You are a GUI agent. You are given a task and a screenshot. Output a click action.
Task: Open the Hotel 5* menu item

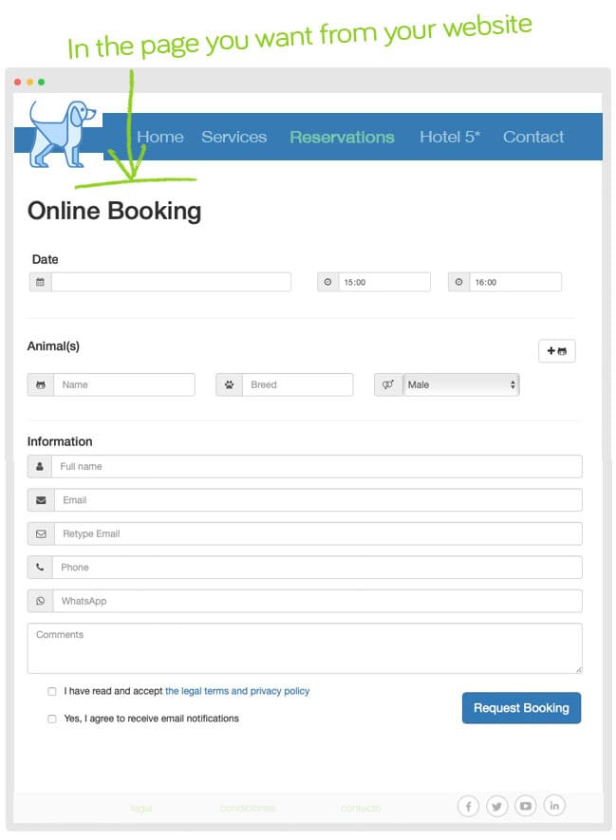click(450, 137)
